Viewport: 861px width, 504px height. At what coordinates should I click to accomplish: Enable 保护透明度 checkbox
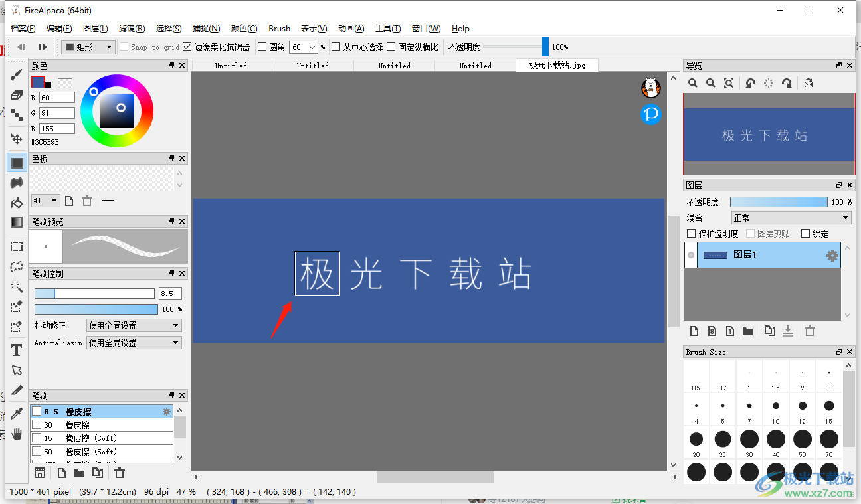[692, 234]
